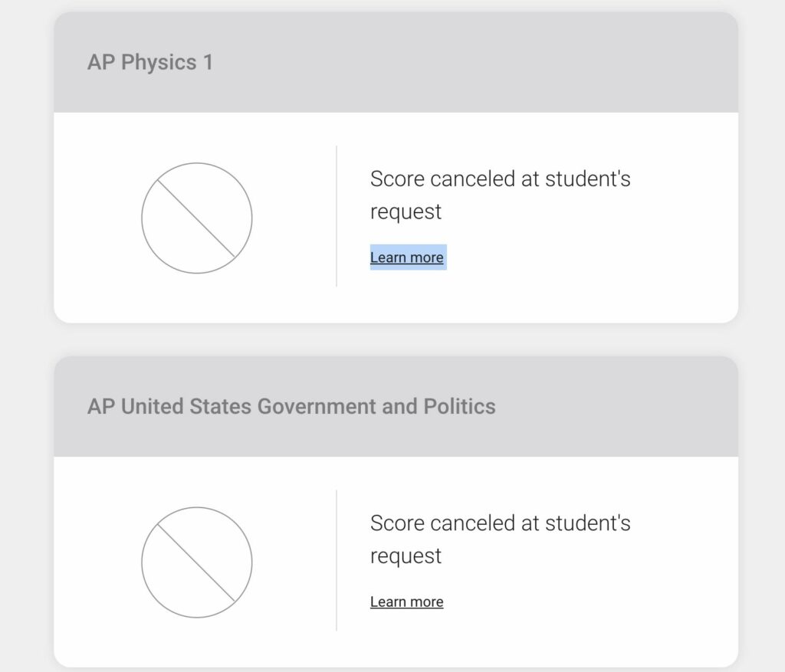Click the cancel indicator beside Government score text
This screenshot has height=672, width=785.
(x=196, y=562)
